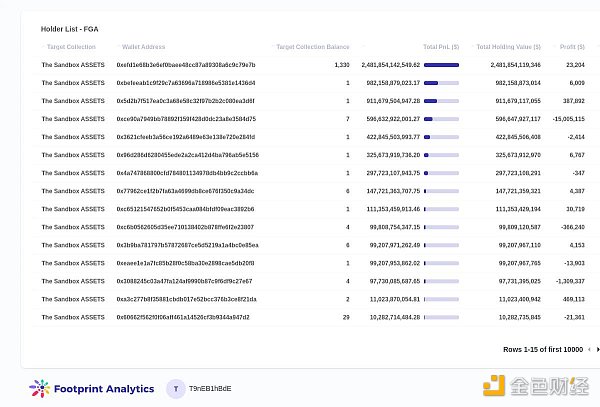Click the PnL bar in the 0xce90 row
600x407 pixels.
[x=442, y=119]
